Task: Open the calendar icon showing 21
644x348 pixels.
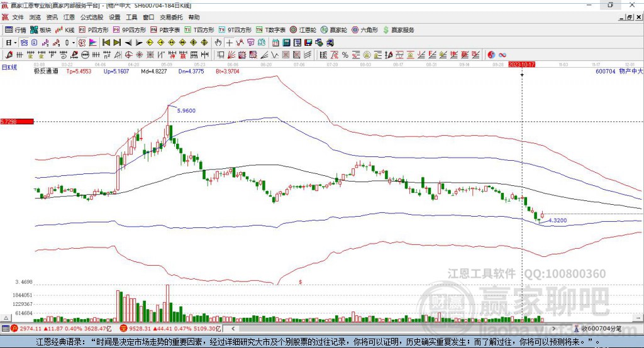Action: pyautogui.click(x=275, y=43)
